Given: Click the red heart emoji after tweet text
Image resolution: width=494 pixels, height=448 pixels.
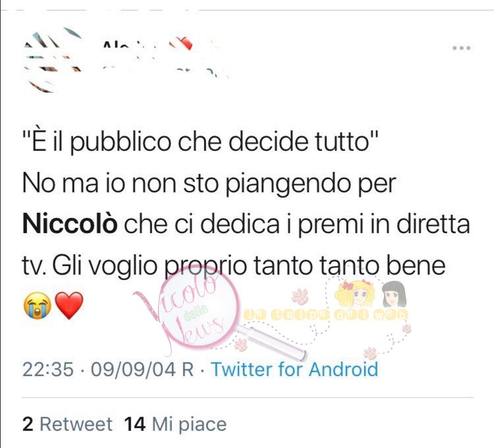Looking at the screenshot, I should [x=69, y=305].
